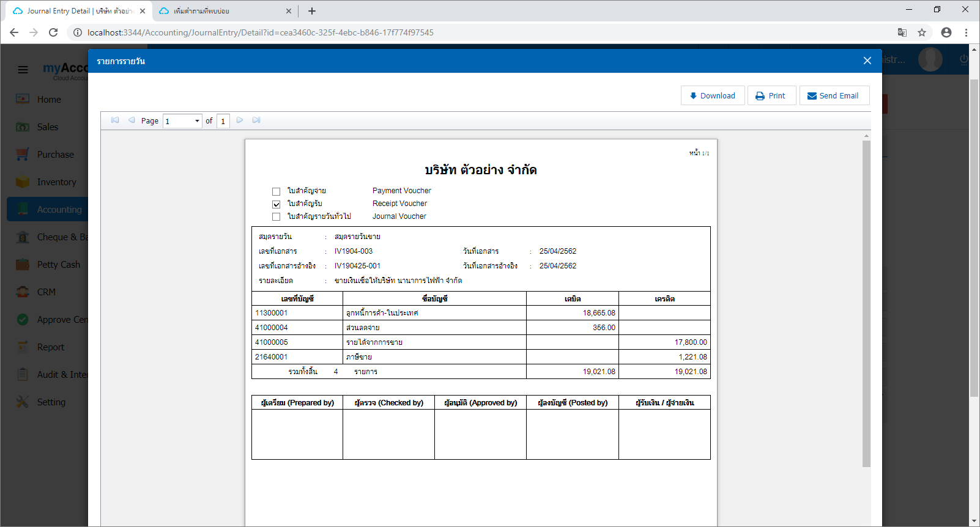Viewport: 980px width, 527px height.
Task: Open the Petty Cash menu item
Action: 58,265
